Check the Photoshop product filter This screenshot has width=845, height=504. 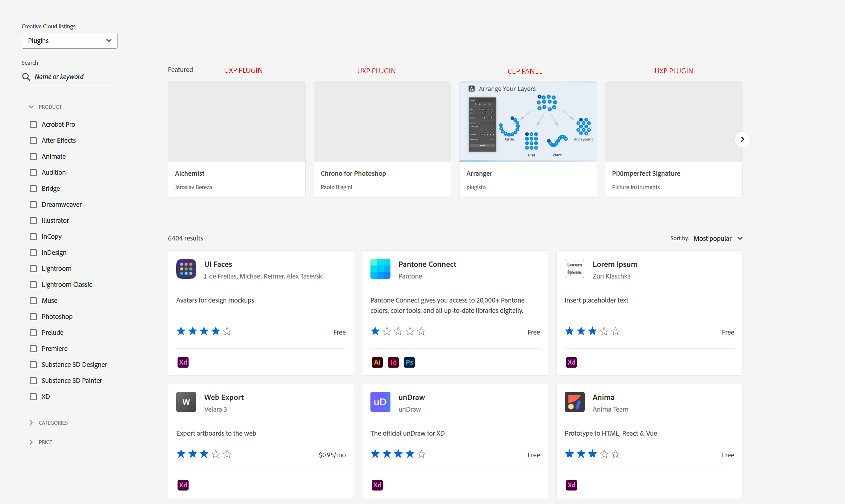click(33, 317)
